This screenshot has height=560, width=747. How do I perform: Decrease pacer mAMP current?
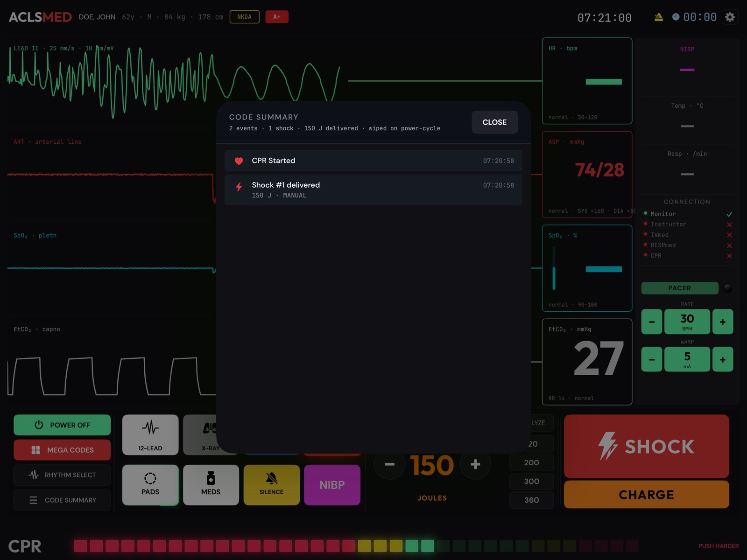tap(652, 359)
